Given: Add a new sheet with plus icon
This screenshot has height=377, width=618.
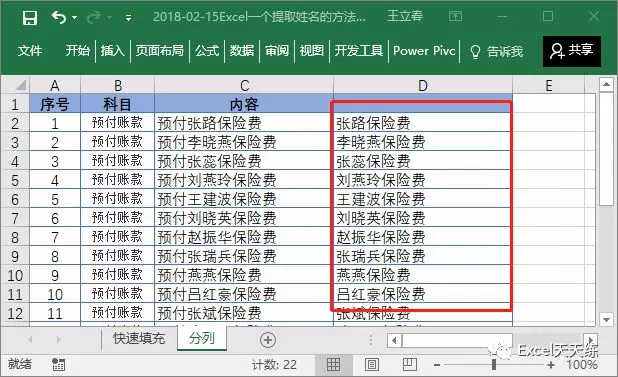Looking at the screenshot, I should coord(268,340).
